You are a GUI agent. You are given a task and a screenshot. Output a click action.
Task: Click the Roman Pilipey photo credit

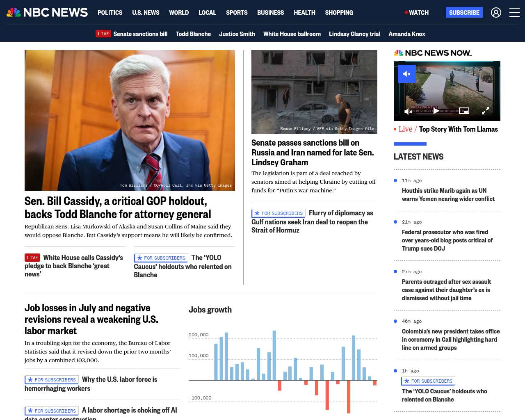[327, 129]
